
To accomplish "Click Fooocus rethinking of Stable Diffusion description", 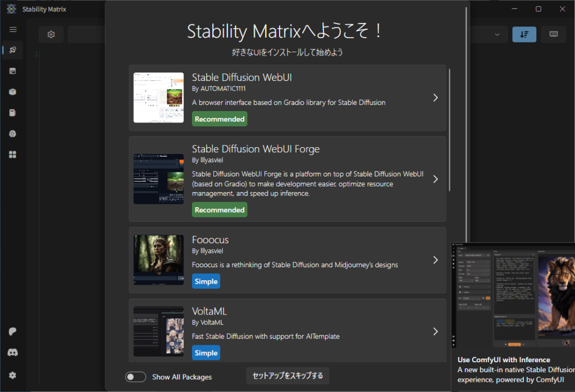I will pyautogui.click(x=295, y=265).
